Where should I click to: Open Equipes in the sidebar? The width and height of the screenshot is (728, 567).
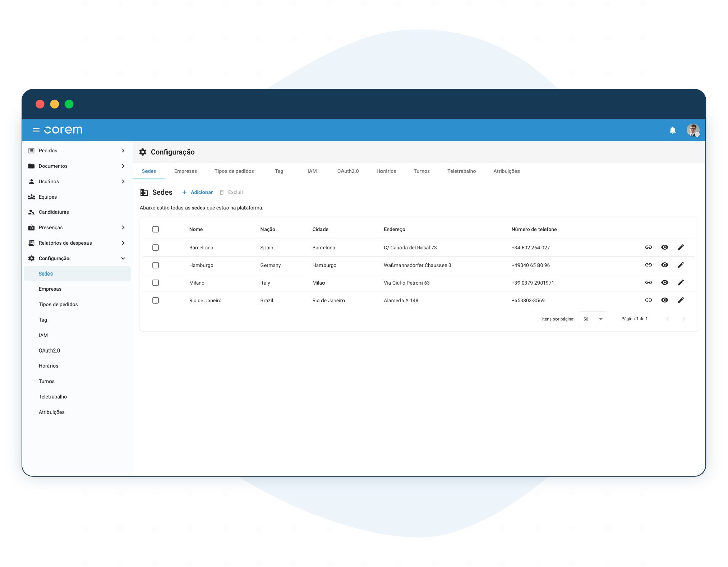48,197
